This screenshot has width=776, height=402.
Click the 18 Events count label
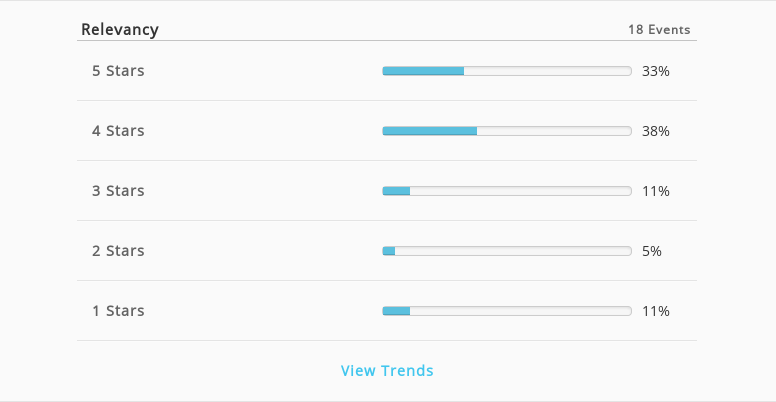coord(659,30)
